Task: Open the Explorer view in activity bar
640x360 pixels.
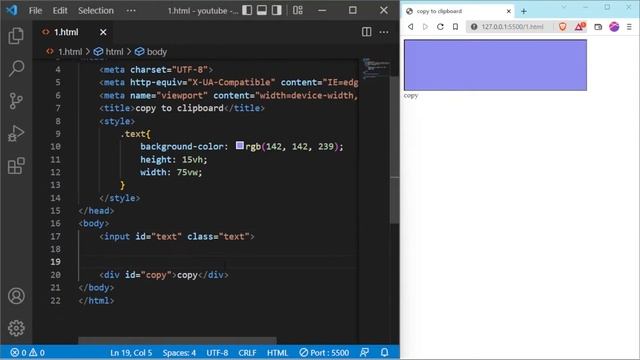Action: coord(16,36)
